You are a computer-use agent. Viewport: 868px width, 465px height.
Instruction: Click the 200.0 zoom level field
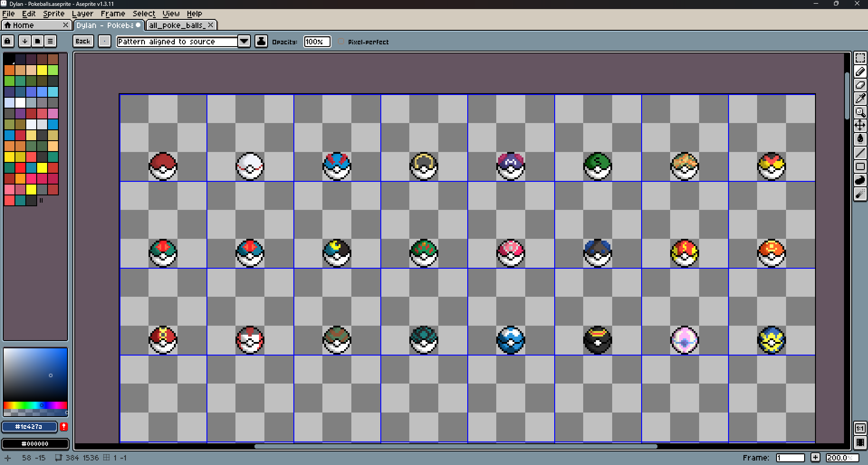click(842, 457)
